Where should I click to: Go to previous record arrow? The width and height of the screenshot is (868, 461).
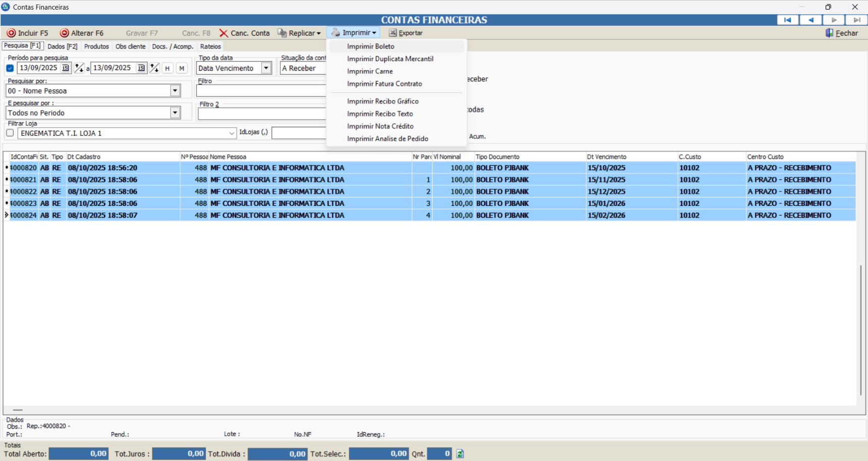pyautogui.click(x=810, y=20)
